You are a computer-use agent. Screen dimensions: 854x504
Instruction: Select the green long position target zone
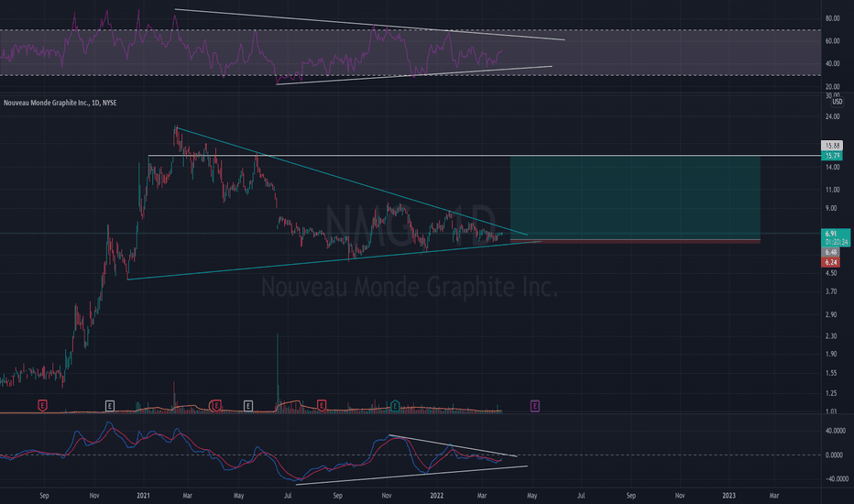click(x=635, y=198)
